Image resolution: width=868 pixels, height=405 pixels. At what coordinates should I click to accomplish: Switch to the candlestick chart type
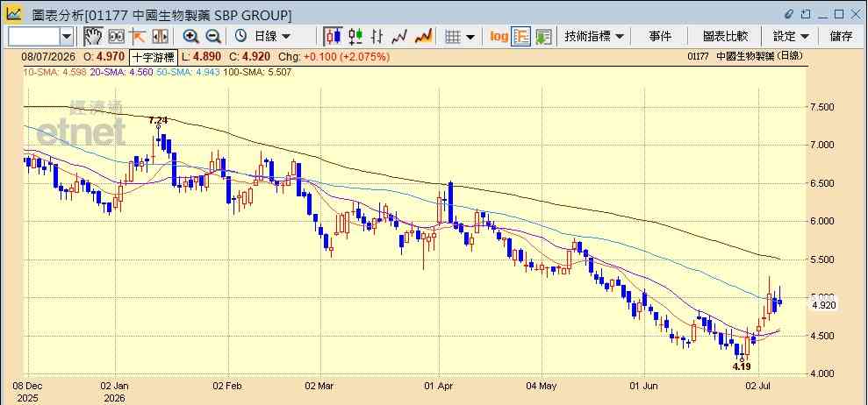[x=334, y=37]
